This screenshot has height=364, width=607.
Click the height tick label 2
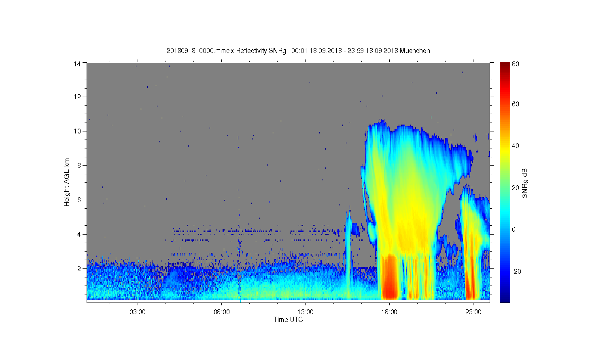pos(79,268)
